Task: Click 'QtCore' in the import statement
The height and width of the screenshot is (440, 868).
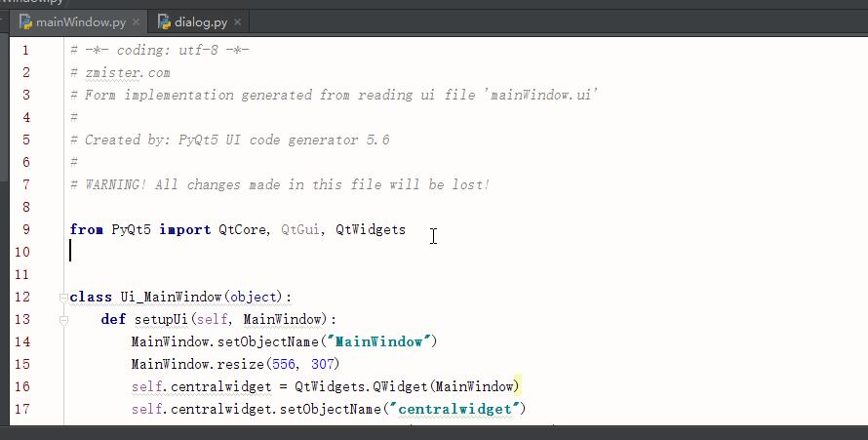Action: coord(242,229)
